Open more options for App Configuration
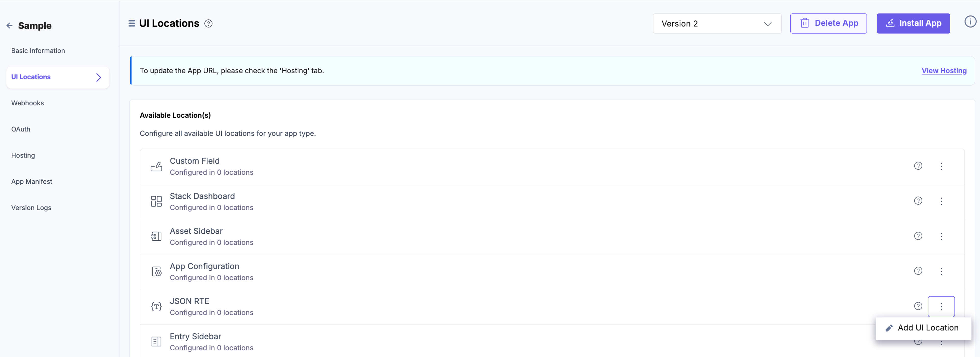This screenshot has height=357, width=980. (941, 271)
